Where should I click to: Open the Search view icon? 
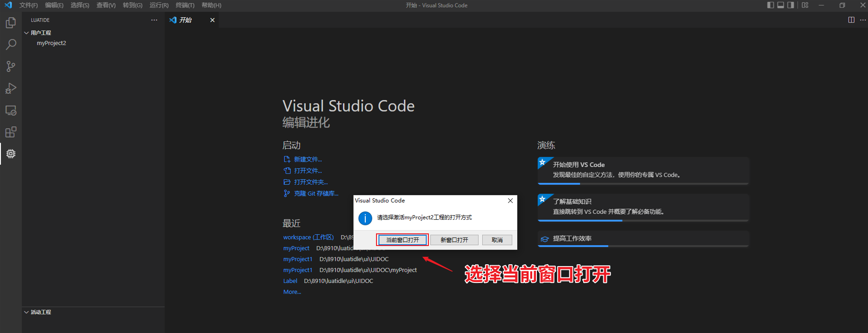[11, 44]
